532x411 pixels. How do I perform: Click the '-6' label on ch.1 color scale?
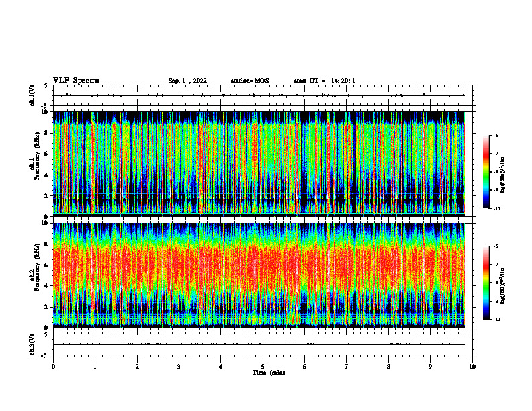496,135
